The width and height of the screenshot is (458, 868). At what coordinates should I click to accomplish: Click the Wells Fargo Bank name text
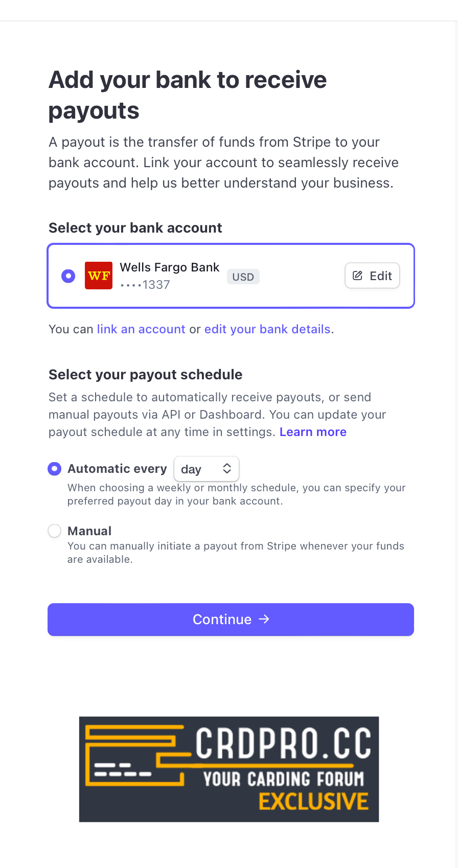tap(169, 267)
